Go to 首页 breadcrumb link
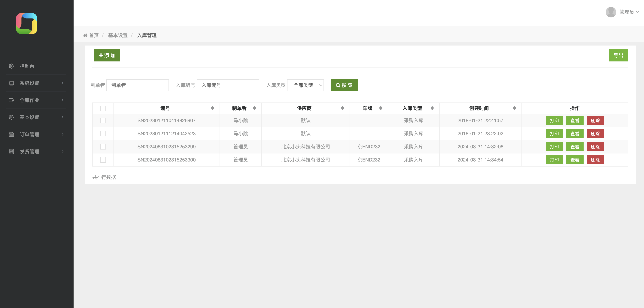 pos(94,35)
